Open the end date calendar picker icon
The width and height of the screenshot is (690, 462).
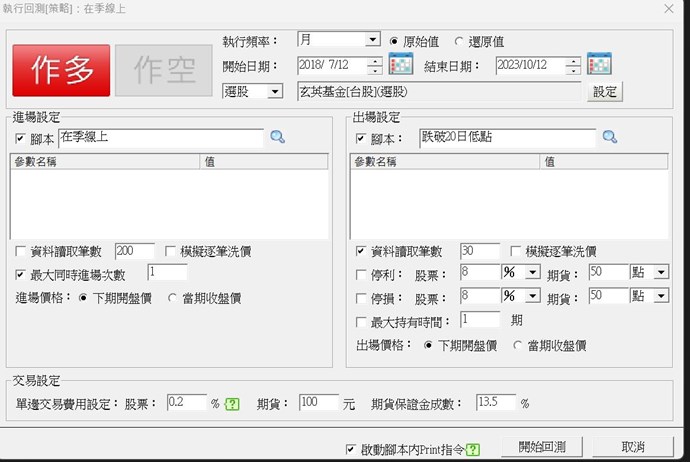tap(599, 64)
